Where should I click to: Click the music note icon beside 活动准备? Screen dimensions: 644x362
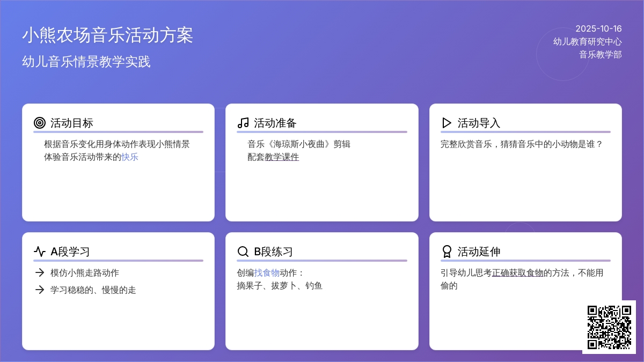click(x=243, y=123)
